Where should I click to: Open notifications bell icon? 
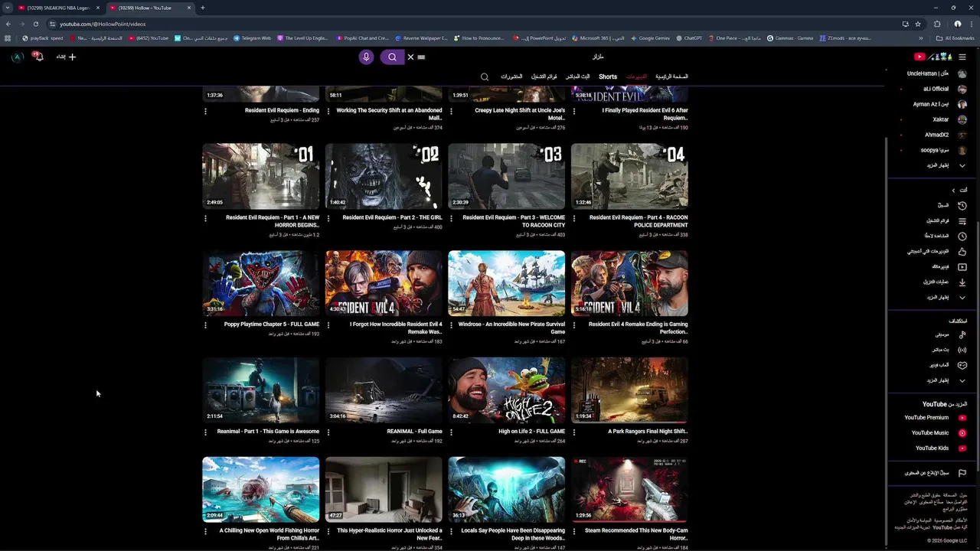(x=38, y=57)
